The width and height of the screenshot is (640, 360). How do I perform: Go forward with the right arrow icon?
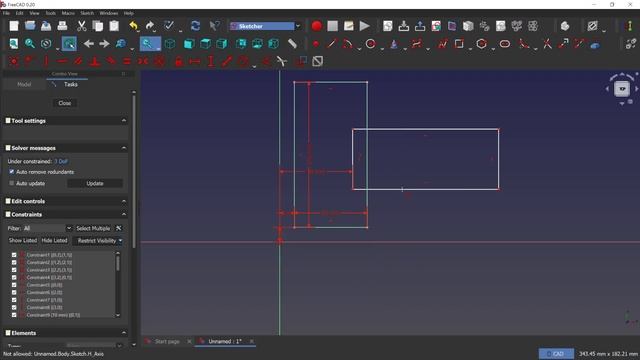104,44
